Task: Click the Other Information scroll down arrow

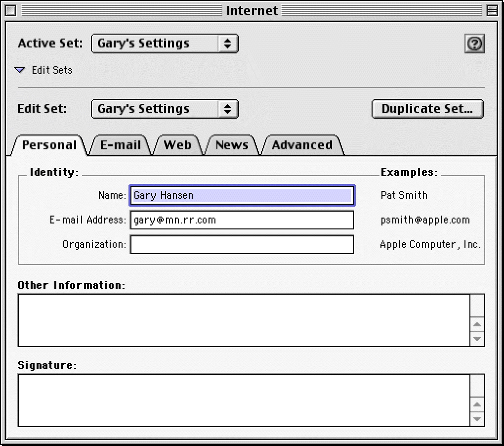Action: tap(477, 339)
